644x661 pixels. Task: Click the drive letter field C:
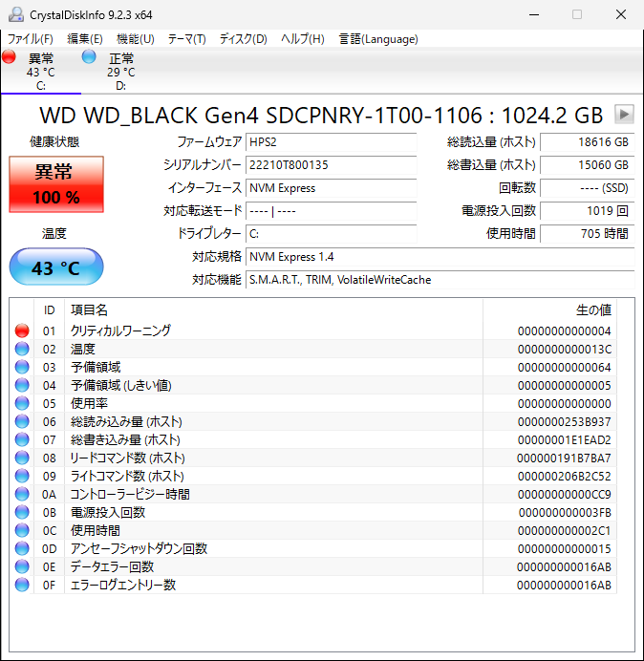331,233
